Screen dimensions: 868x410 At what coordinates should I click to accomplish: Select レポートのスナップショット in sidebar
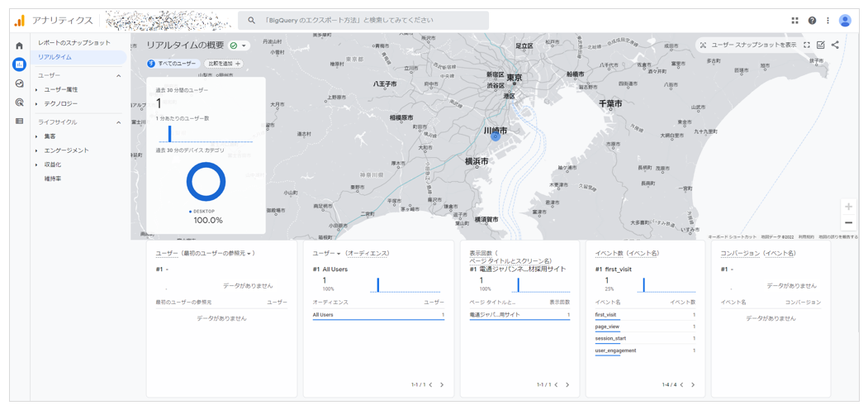74,43
